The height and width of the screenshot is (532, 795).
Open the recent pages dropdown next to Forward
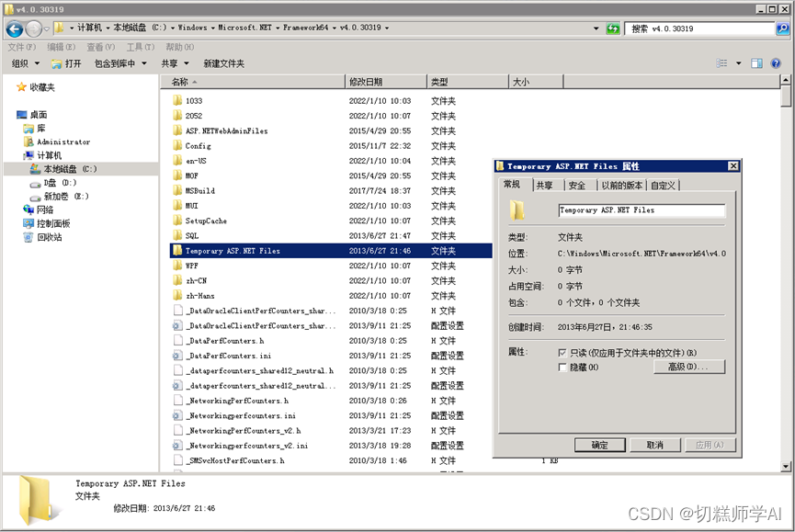[47, 28]
